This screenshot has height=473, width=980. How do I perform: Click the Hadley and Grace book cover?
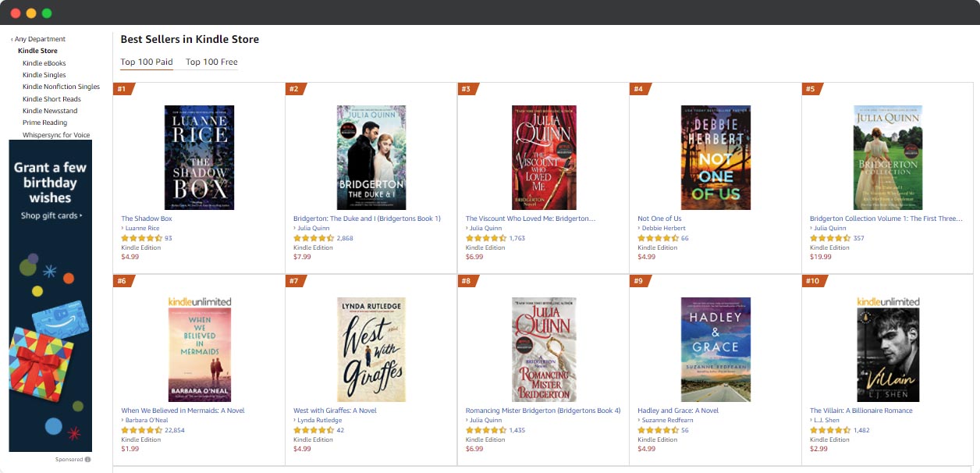click(715, 349)
